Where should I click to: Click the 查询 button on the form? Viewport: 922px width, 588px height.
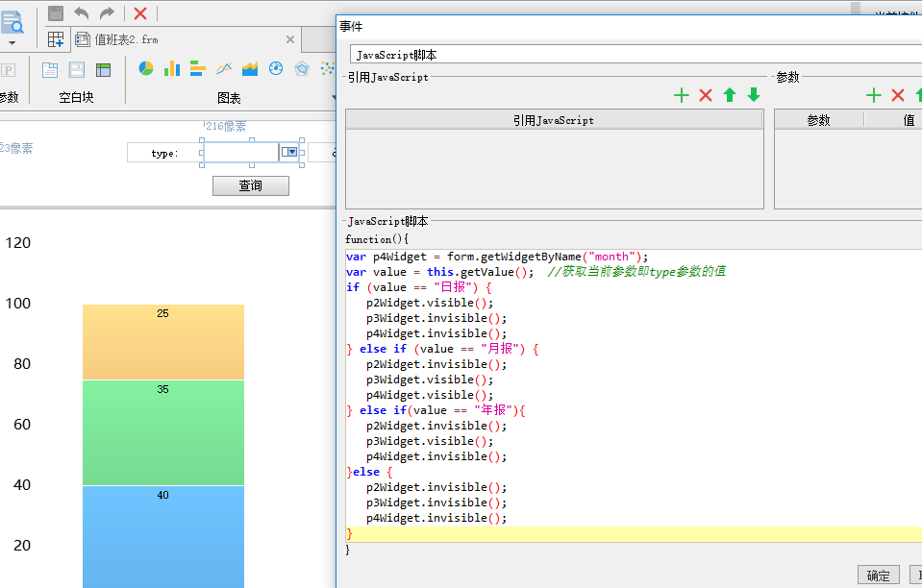[x=251, y=185]
